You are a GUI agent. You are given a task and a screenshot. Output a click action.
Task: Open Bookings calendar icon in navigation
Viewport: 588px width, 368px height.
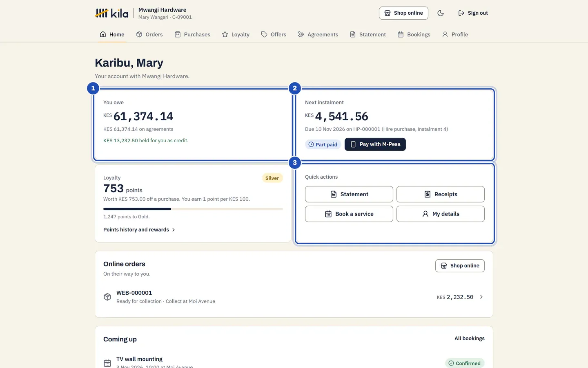click(401, 34)
